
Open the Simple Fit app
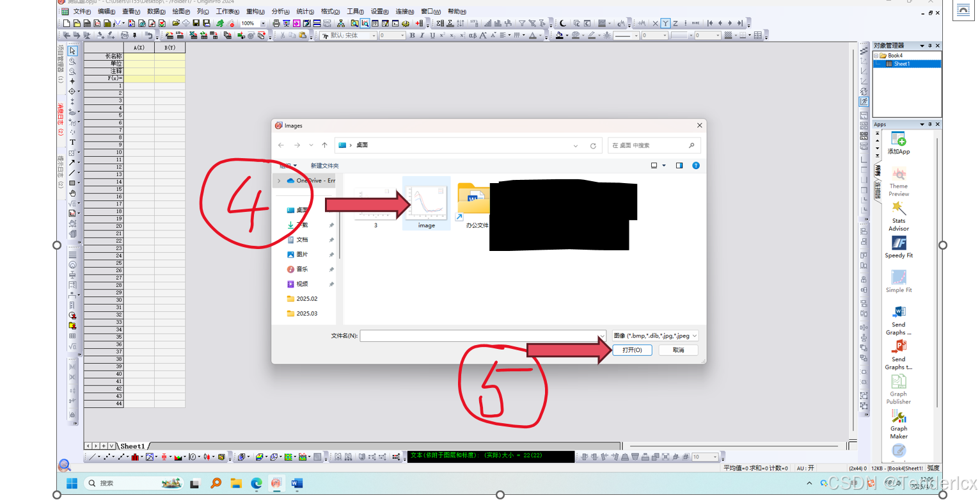click(x=899, y=282)
